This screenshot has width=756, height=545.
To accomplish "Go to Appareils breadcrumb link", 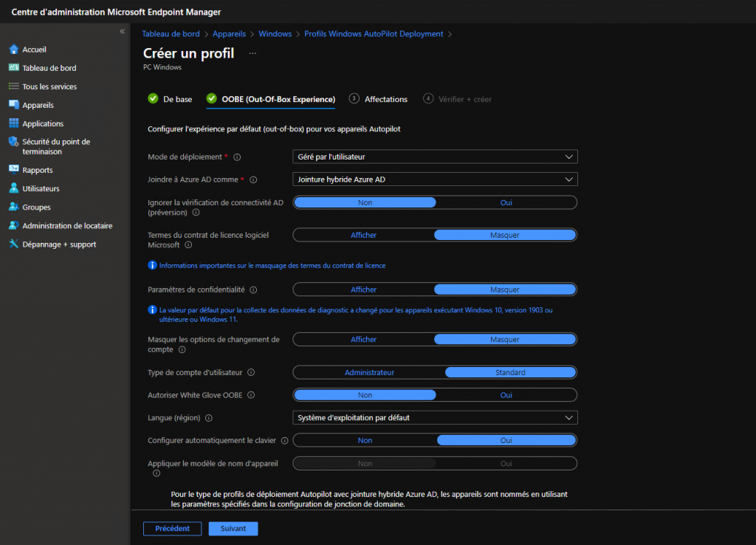I will [x=229, y=34].
